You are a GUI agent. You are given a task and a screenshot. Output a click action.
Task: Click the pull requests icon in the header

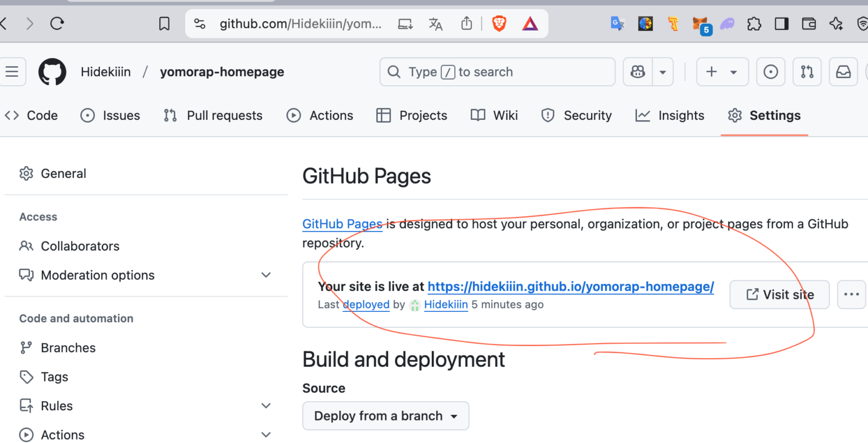click(x=806, y=72)
